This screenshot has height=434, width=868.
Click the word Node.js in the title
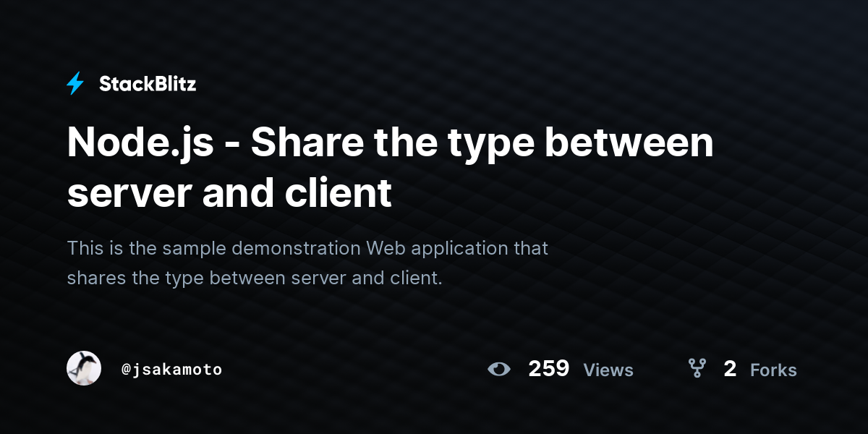point(140,142)
